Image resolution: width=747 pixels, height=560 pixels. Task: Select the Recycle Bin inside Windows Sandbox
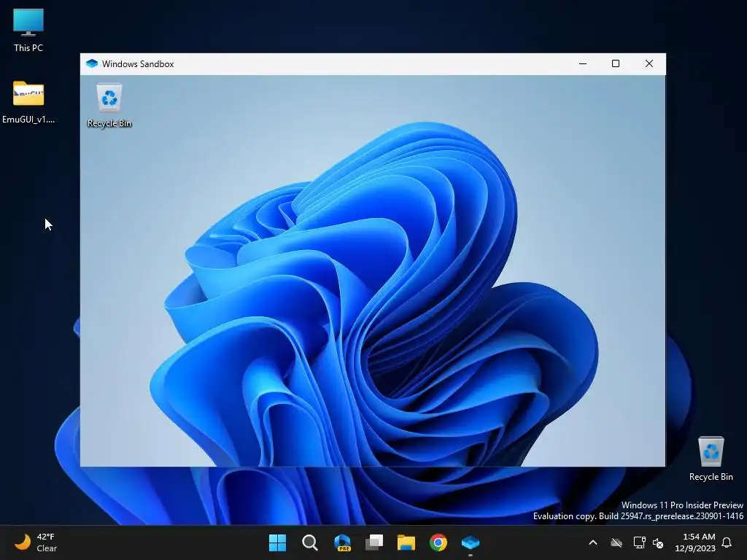tap(109, 105)
